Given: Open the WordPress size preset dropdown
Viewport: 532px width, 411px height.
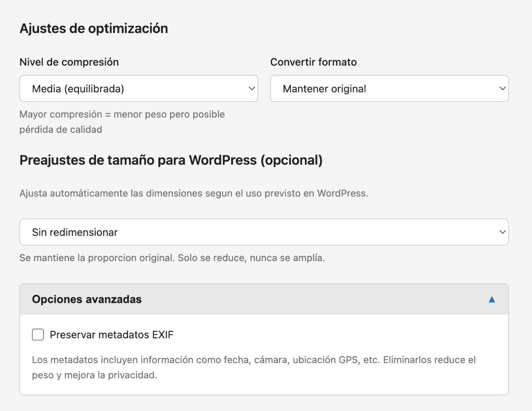Looking at the screenshot, I should (264, 231).
